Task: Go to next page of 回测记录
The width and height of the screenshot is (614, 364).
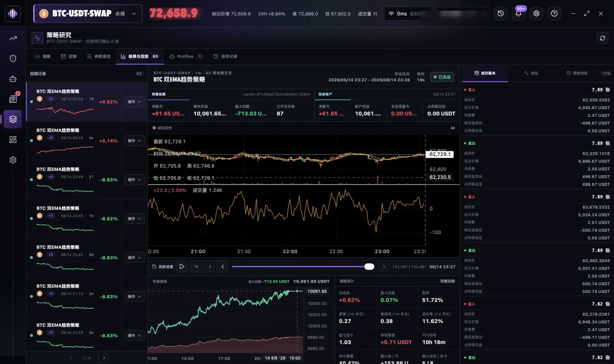Action: pyautogui.click(x=104, y=358)
